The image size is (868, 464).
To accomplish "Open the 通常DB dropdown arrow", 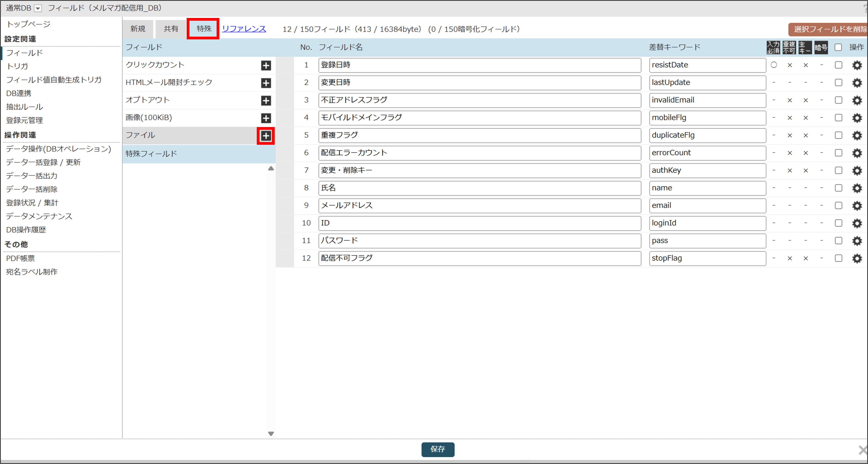I will click(x=38, y=8).
